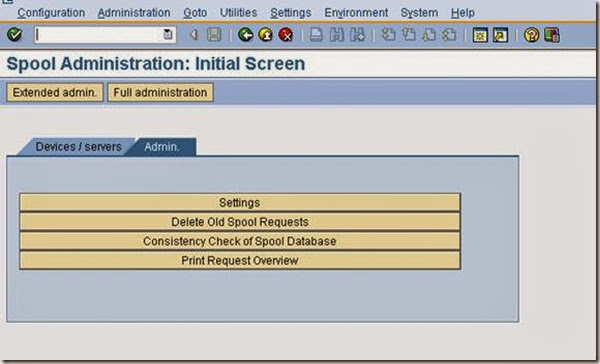Image resolution: width=600 pixels, height=364 pixels.
Task: Click Consistency Check of Spool Database
Action: (x=240, y=241)
